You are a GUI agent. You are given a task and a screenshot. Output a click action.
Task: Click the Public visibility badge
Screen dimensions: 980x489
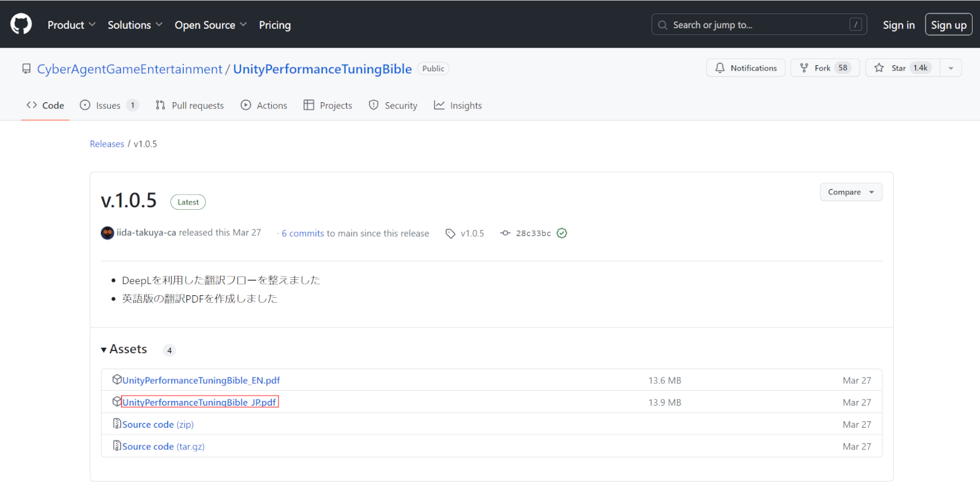coord(433,69)
